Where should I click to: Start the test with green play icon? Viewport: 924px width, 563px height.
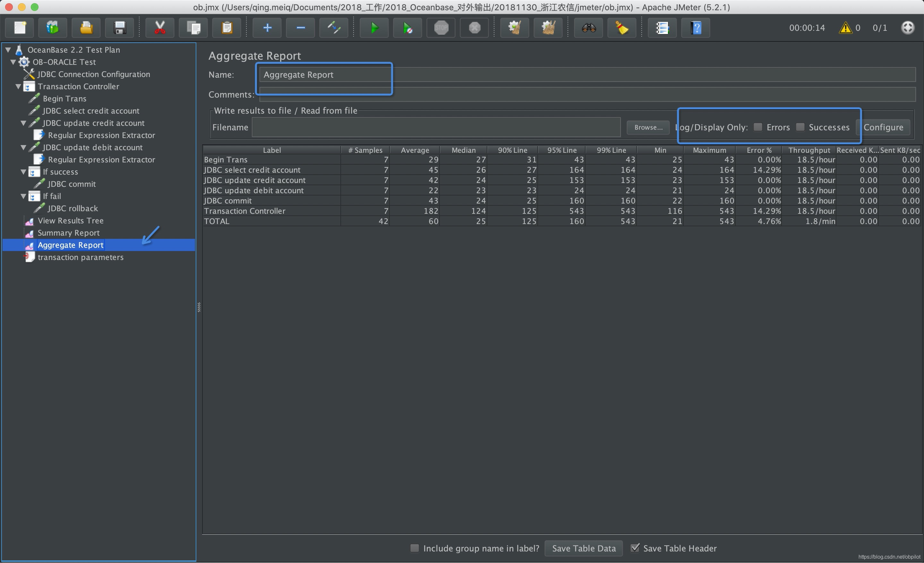(x=374, y=28)
